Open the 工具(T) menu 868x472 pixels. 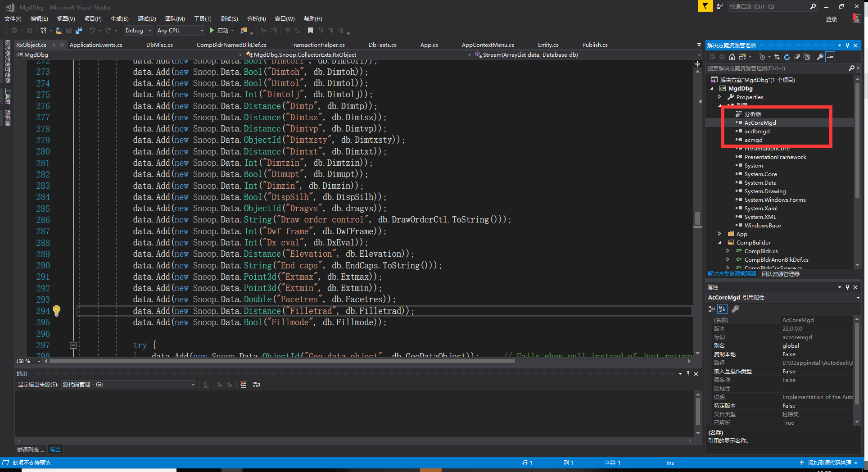[x=203, y=18]
